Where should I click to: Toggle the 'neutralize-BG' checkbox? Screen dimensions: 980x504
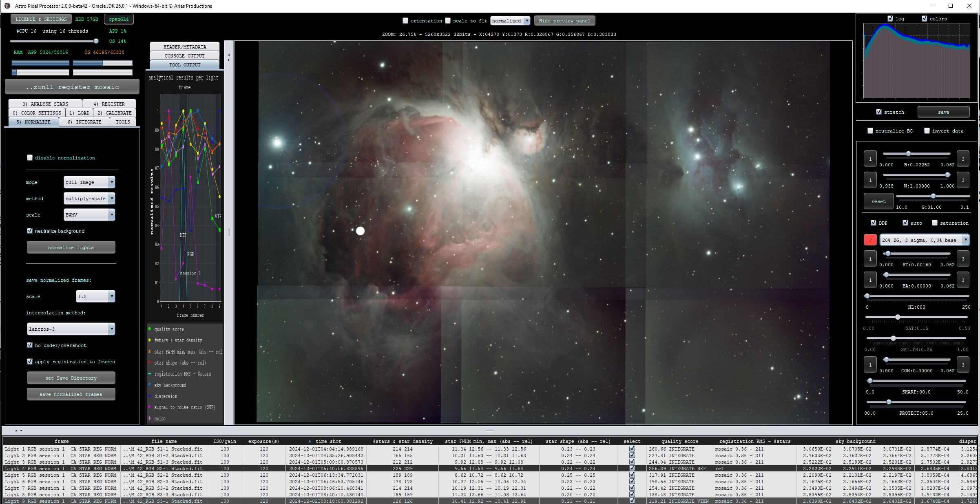[x=870, y=131]
